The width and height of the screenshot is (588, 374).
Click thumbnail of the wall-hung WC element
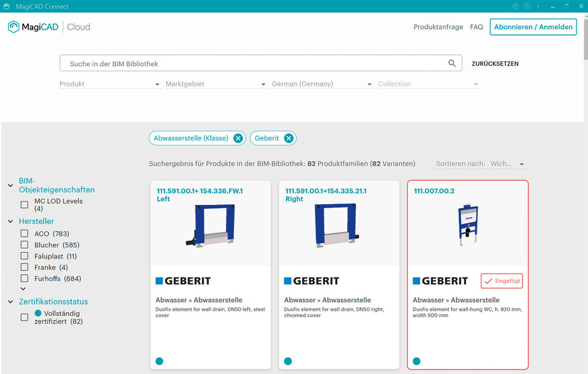click(x=467, y=224)
